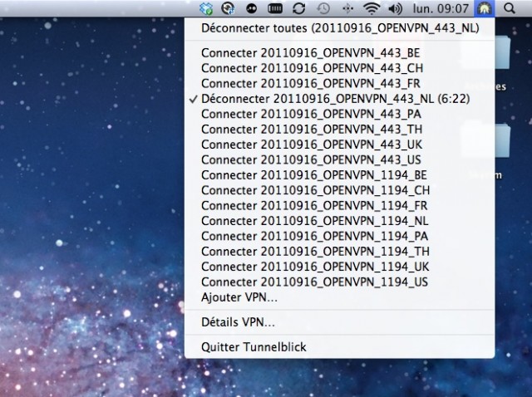
Task: Connect to 20110916_OPENVPN_1194_FR
Action: (340, 205)
